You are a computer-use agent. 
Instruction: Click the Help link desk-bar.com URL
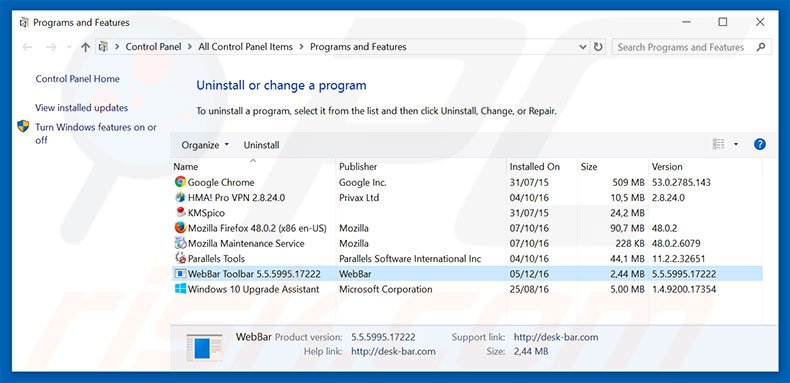point(393,351)
